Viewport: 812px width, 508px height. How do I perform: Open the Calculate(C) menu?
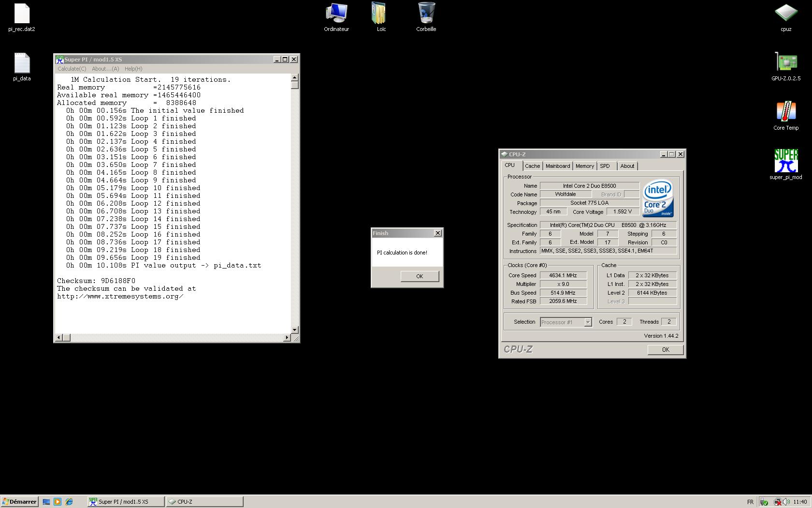pyautogui.click(x=72, y=69)
